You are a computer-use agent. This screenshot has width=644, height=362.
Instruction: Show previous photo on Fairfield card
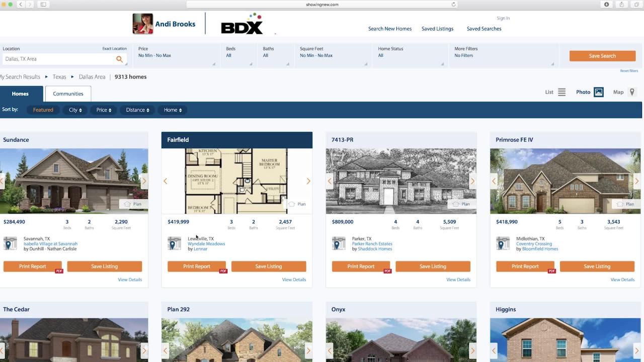165,181
